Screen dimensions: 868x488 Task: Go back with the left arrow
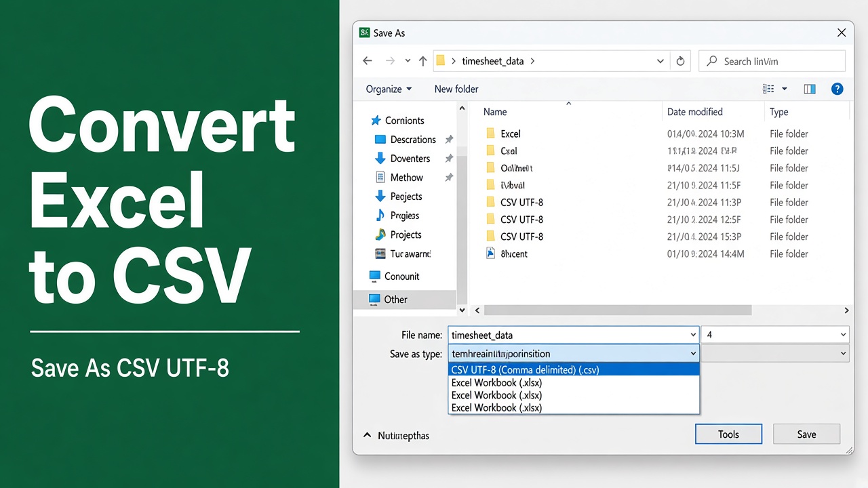[x=368, y=61]
